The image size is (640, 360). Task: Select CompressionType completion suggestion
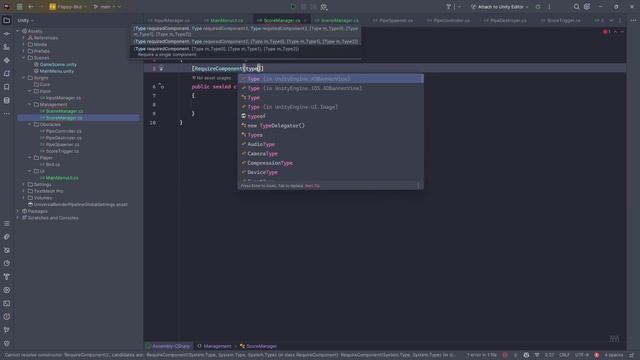tap(331, 163)
